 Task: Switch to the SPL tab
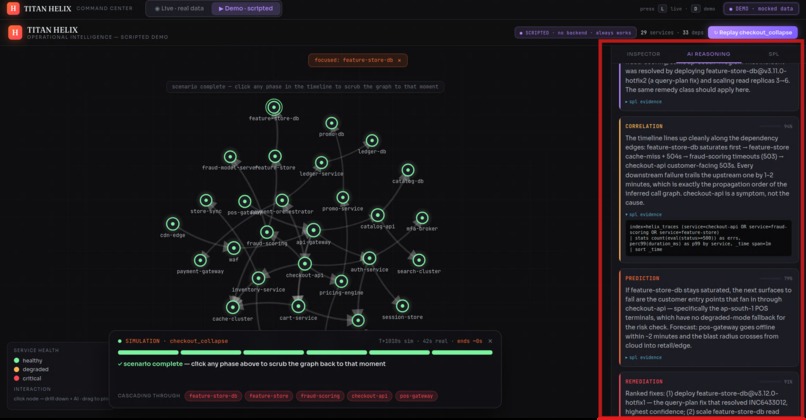[x=774, y=54]
